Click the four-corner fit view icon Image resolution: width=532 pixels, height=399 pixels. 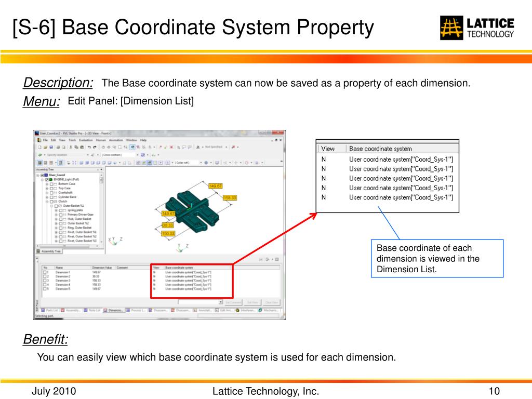coord(74,163)
